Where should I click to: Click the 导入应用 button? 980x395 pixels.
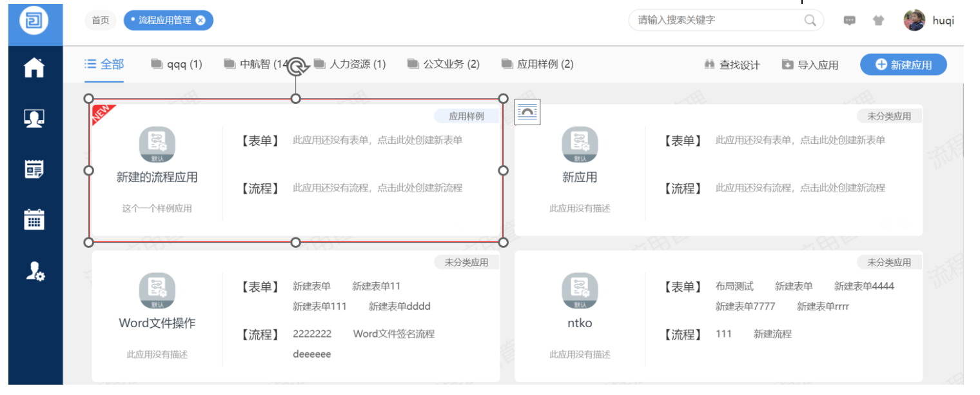(x=810, y=65)
